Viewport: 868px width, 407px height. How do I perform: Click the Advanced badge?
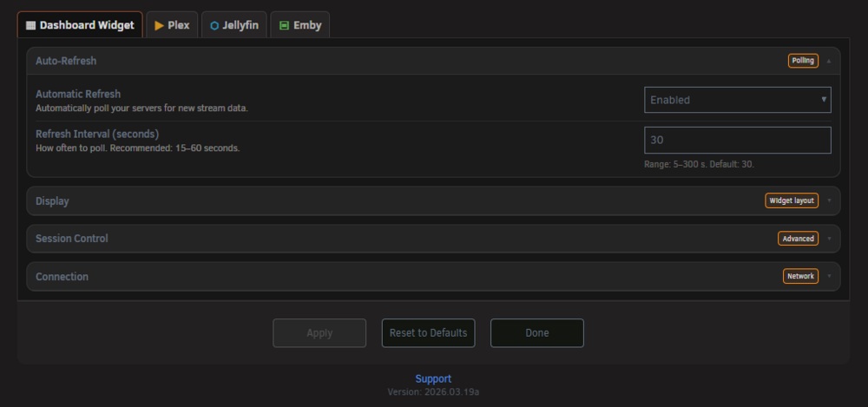click(x=798, y=239)
